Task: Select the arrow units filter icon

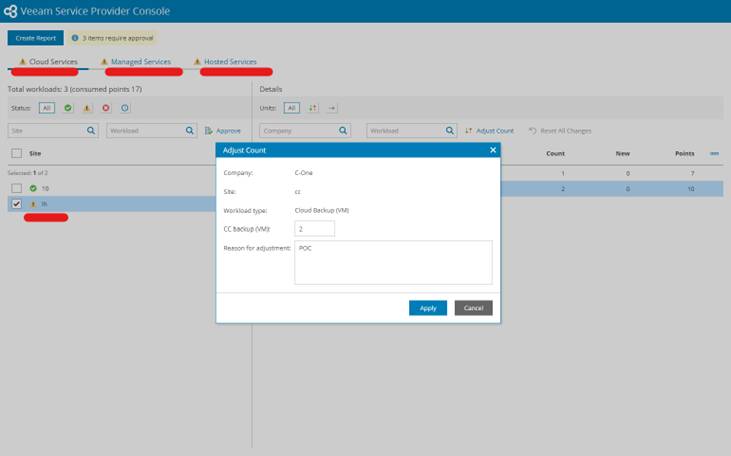Action: [332, 108]
